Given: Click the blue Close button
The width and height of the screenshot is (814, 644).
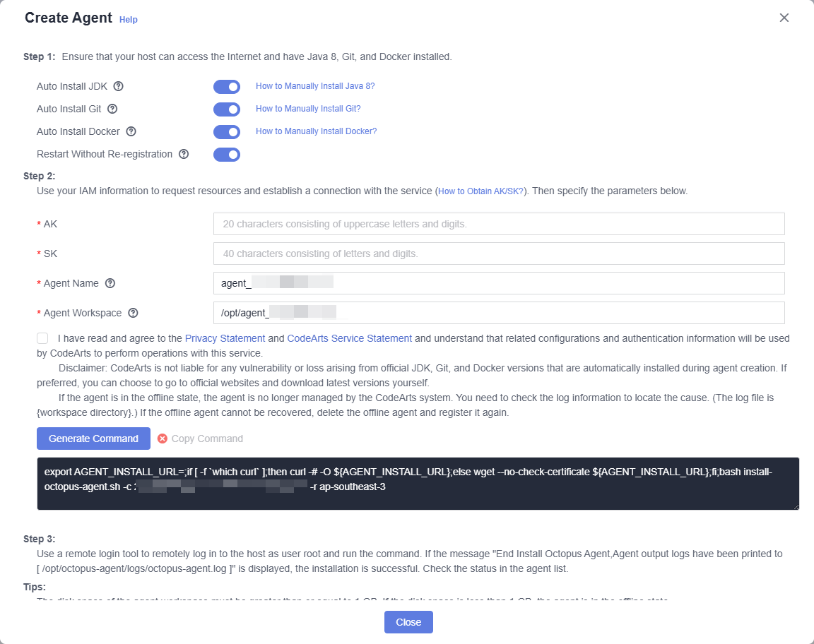Looking at the screenshot, I should point(408,622).
